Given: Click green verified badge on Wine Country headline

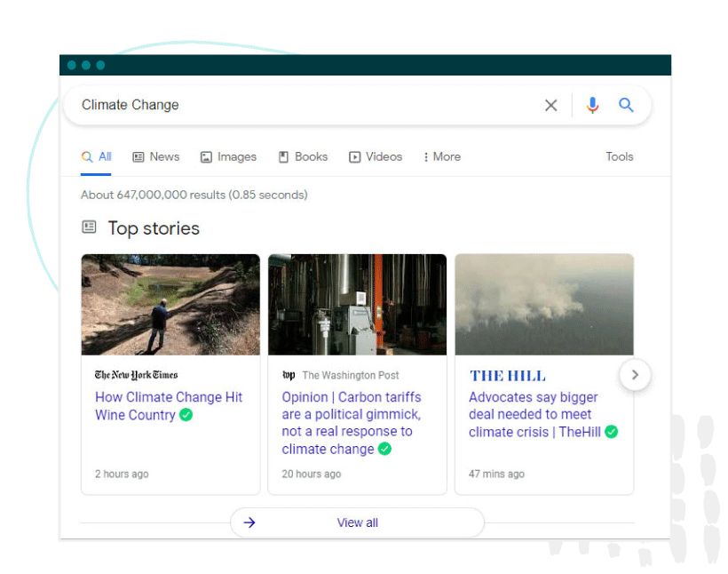Looking at the screenshot, I should [x=186, y=415].
